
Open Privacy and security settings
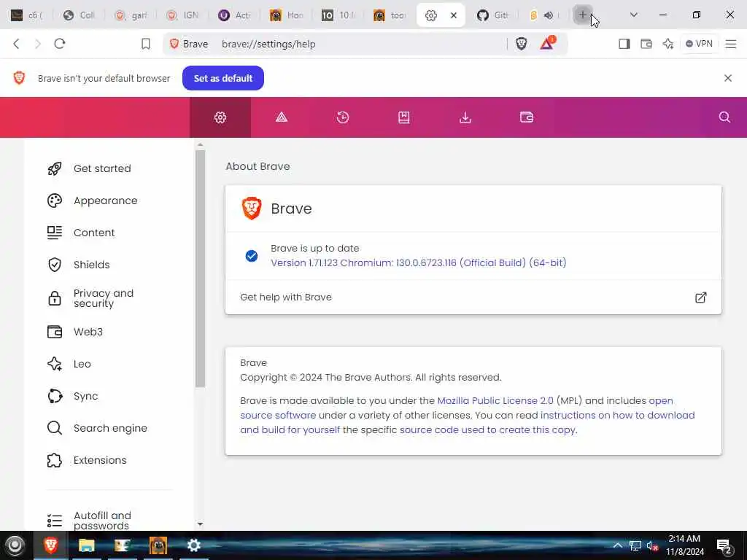tap(104, 298)
